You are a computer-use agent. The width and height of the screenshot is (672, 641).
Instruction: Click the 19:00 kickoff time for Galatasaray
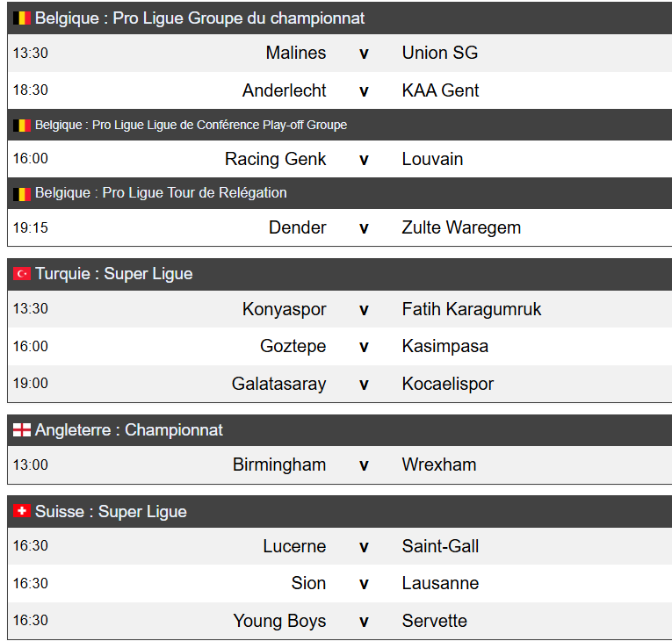coord(31,384)
